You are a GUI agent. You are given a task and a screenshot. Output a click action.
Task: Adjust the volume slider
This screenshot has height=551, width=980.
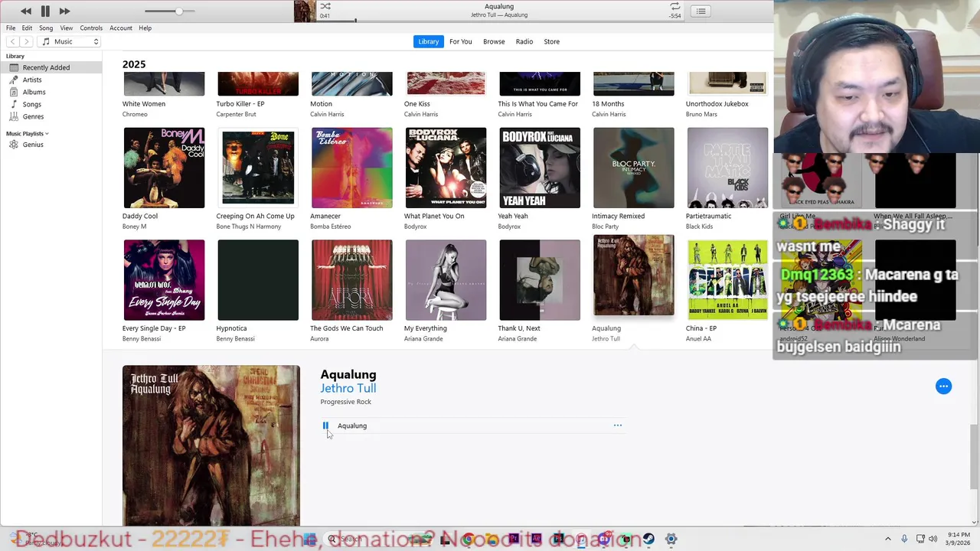(x=170, y=11)
